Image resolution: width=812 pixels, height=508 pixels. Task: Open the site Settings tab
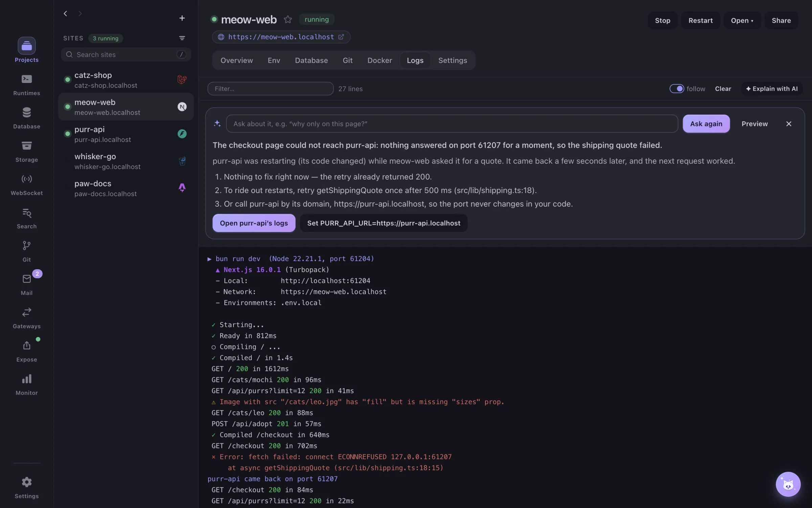tap(452, 60)
